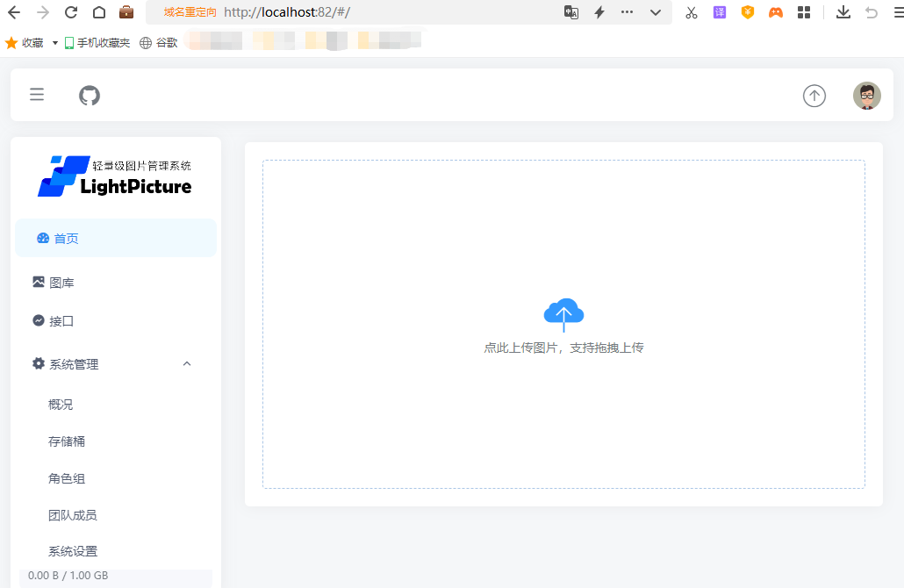
Task: Open the 图库 gallery menu item
Action: [61, 283]
